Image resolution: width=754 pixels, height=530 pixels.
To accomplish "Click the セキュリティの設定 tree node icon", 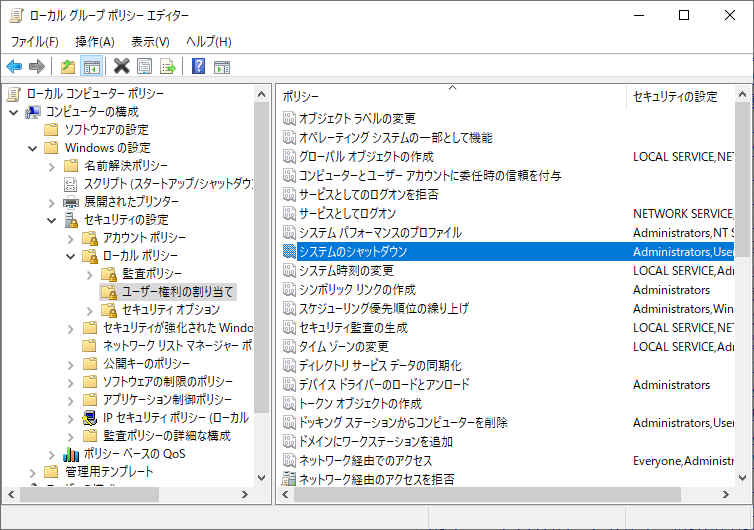I will [x=71, y=220].
